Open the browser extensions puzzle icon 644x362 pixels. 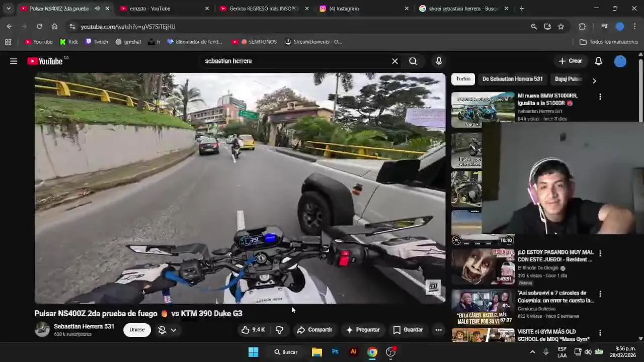583,27
